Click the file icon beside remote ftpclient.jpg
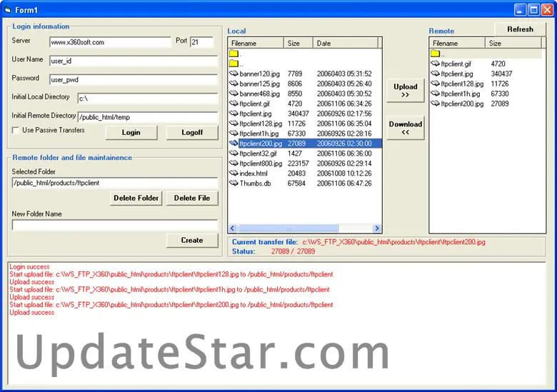The width and height of the screenshot is (557, 392). [x=435, y=74]
